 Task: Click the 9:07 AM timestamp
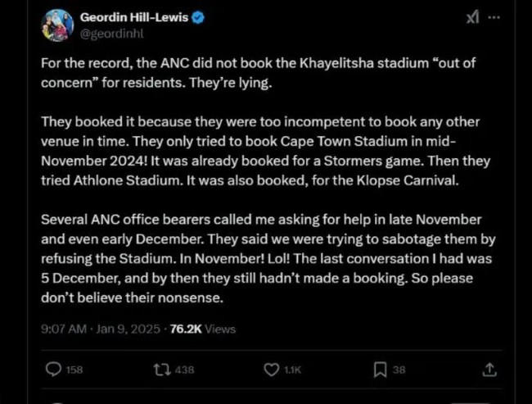click(x=63, y=329)
